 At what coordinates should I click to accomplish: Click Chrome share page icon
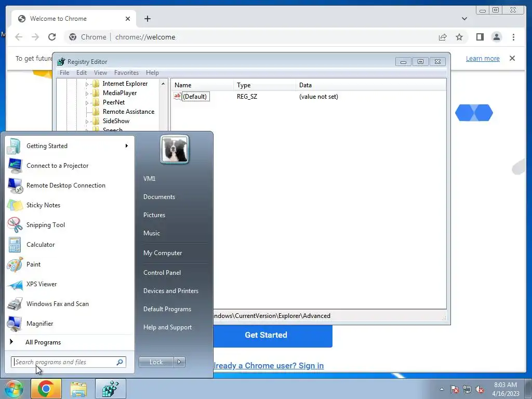point(443,37)
